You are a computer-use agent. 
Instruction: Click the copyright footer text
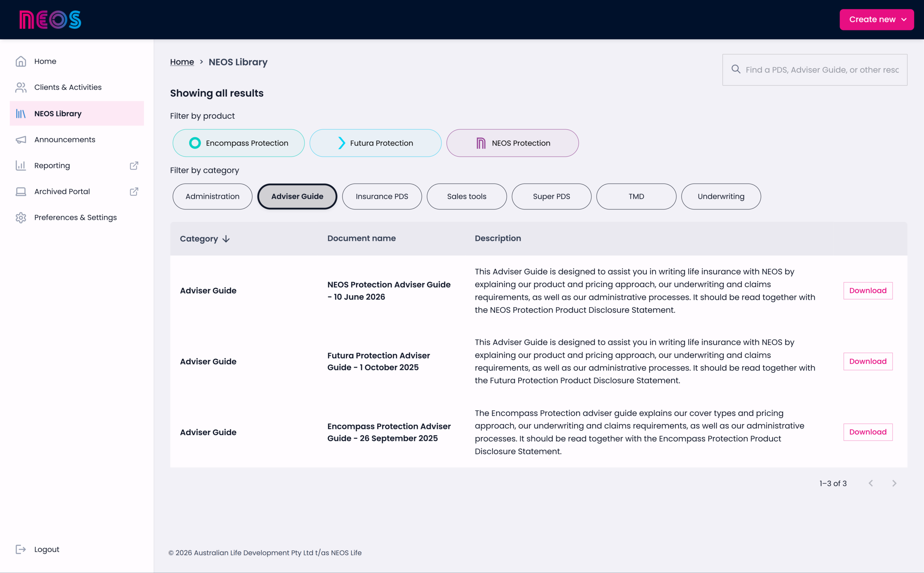265,552
